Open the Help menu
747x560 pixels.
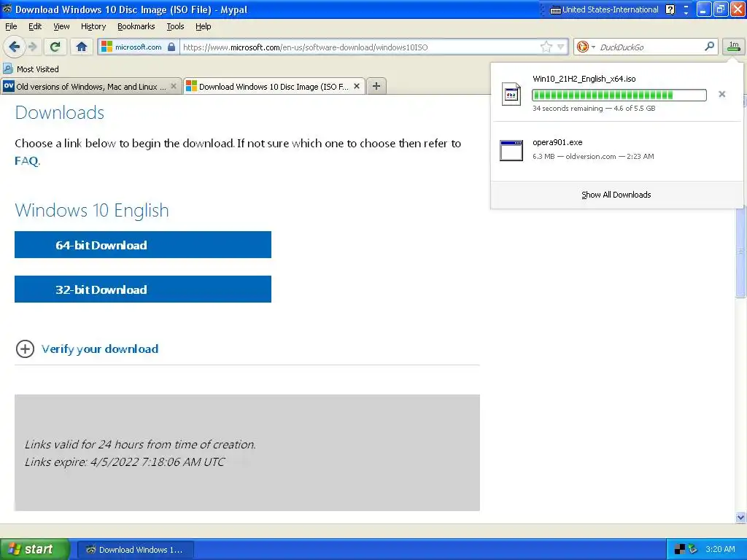tap(203, 26)
